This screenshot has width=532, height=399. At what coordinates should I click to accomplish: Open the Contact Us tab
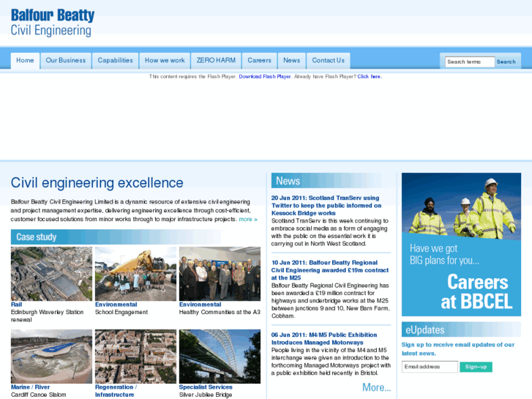(x=329, y=61)
